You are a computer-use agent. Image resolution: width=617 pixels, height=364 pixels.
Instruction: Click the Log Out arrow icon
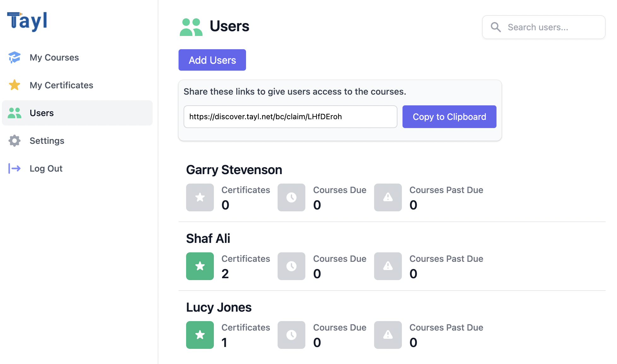coord(15,168)
